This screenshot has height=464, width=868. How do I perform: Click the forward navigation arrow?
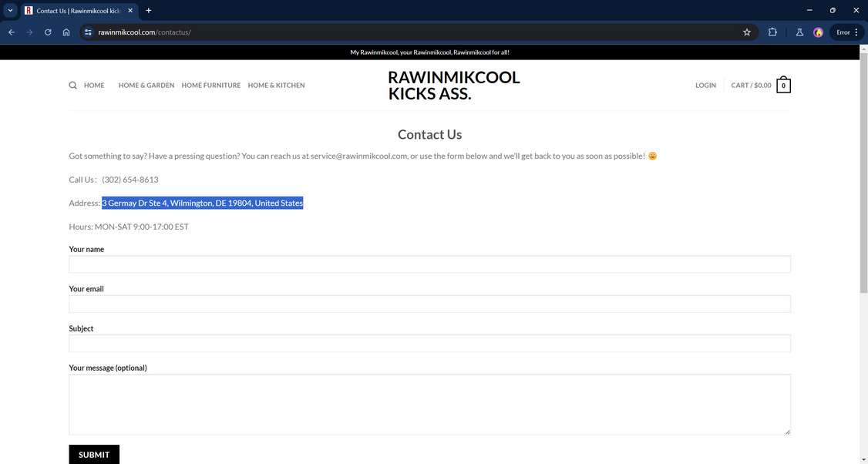pos(29,32)
